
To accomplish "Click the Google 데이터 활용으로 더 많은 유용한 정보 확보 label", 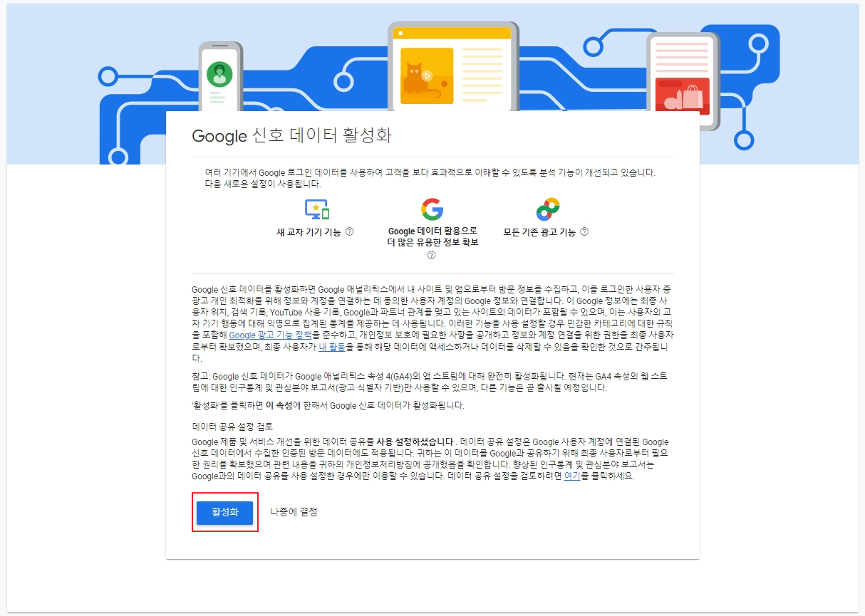I will pos(432,236).
